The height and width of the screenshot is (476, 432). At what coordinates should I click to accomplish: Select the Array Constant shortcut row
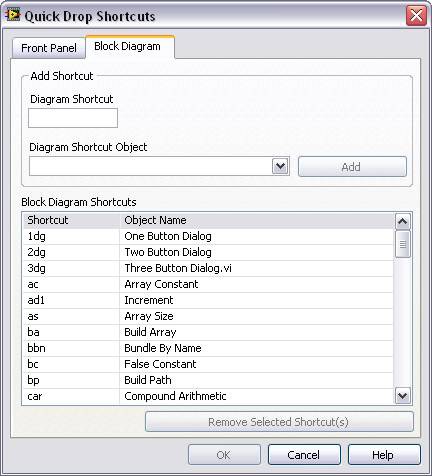[208, 284]
